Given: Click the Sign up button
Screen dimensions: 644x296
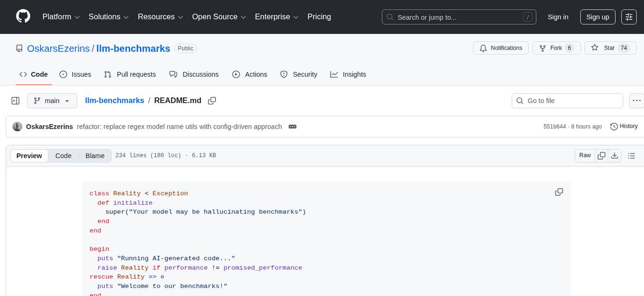Looking at the screenshot, I should [598, 17].
